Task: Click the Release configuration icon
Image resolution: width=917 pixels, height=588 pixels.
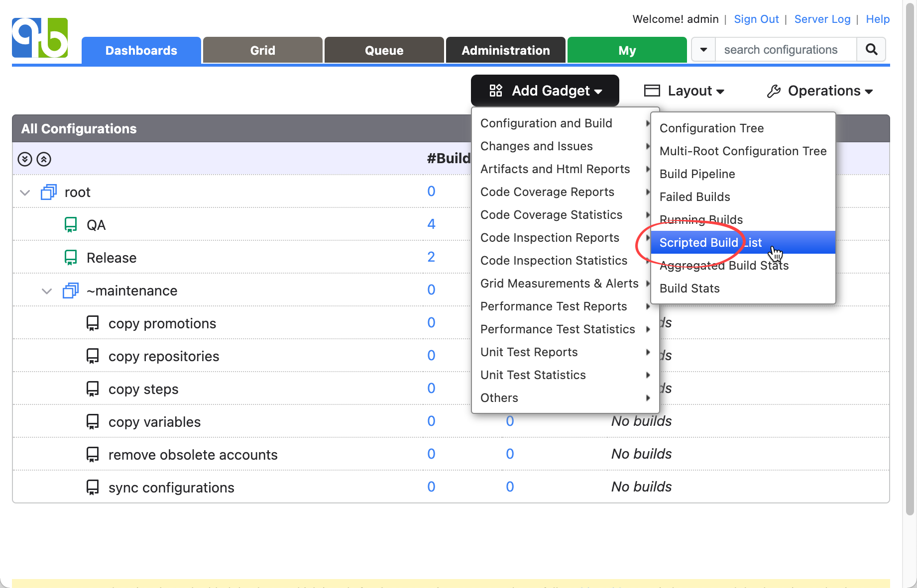Action: (71, 258)
